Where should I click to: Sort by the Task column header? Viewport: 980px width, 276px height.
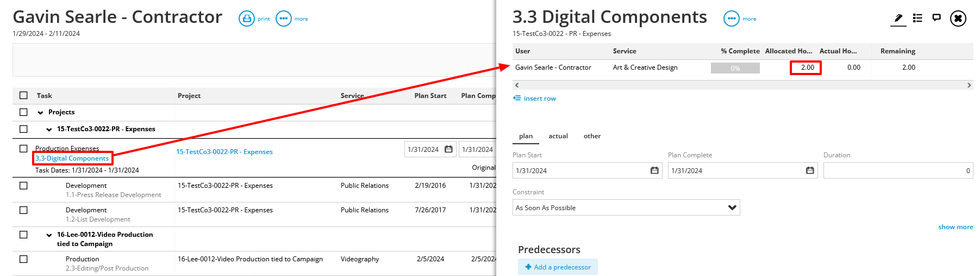point(45,96)
